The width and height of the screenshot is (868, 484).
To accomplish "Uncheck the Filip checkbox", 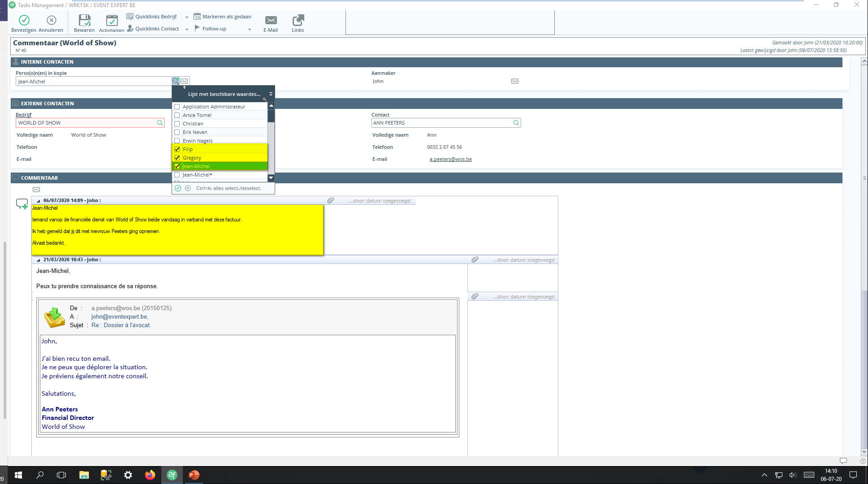I will click(177, 149).
